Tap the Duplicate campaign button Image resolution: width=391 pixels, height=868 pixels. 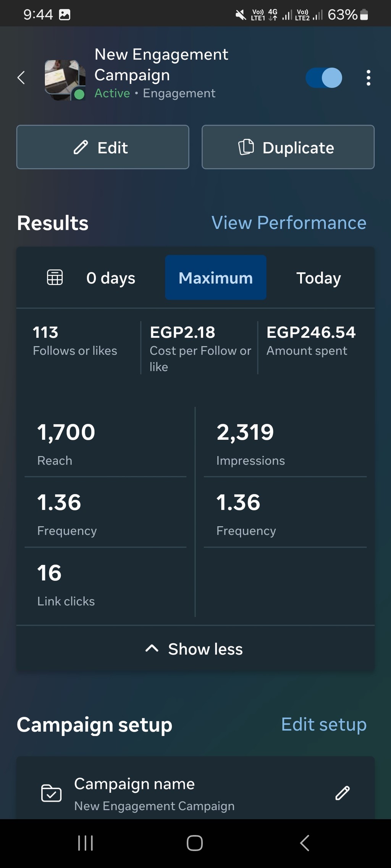click(x=288, y=147)
